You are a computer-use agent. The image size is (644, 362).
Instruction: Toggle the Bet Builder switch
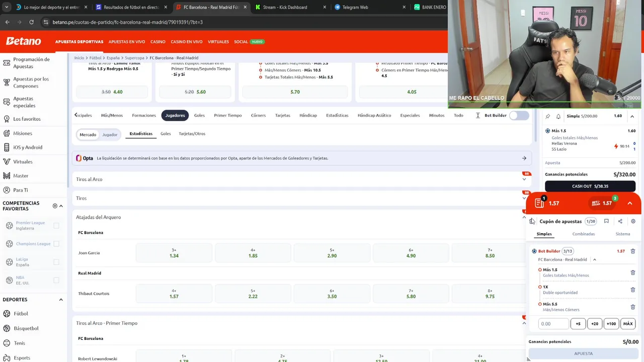(519, 115)
